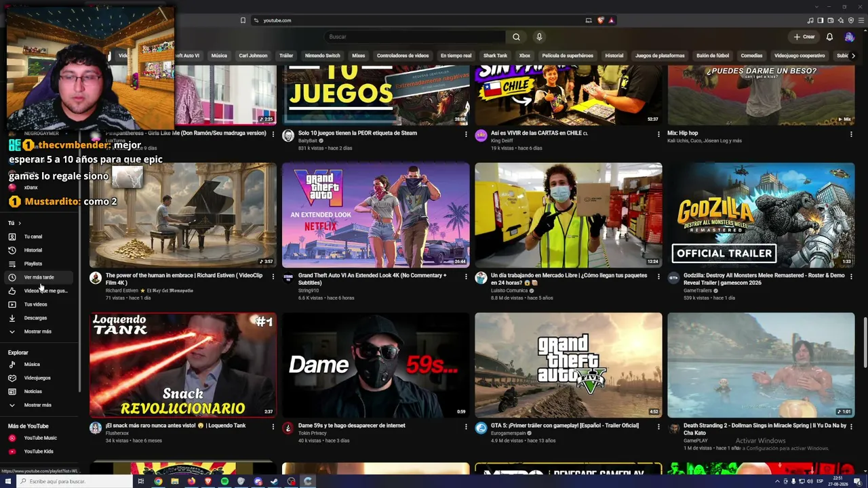Open Tu canal in the sidebar
868x488 pixels.
(37, 237)
